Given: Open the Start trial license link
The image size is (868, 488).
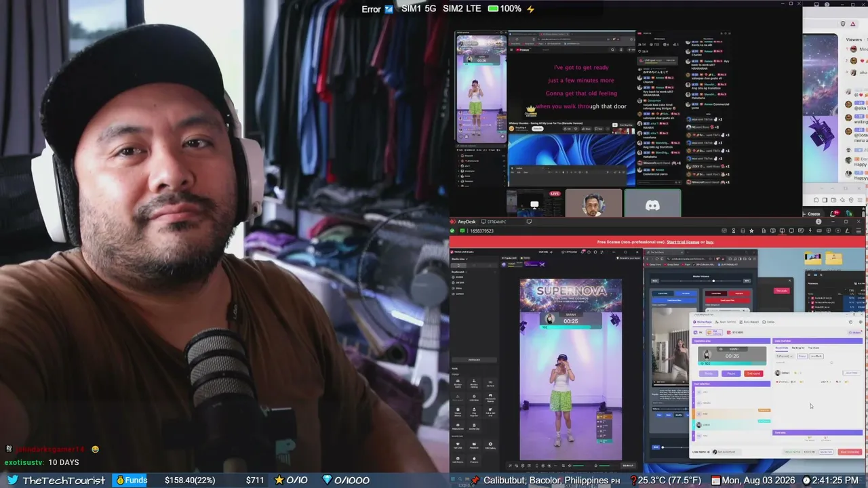Looking at the screenshot, I should click(683, 242).
